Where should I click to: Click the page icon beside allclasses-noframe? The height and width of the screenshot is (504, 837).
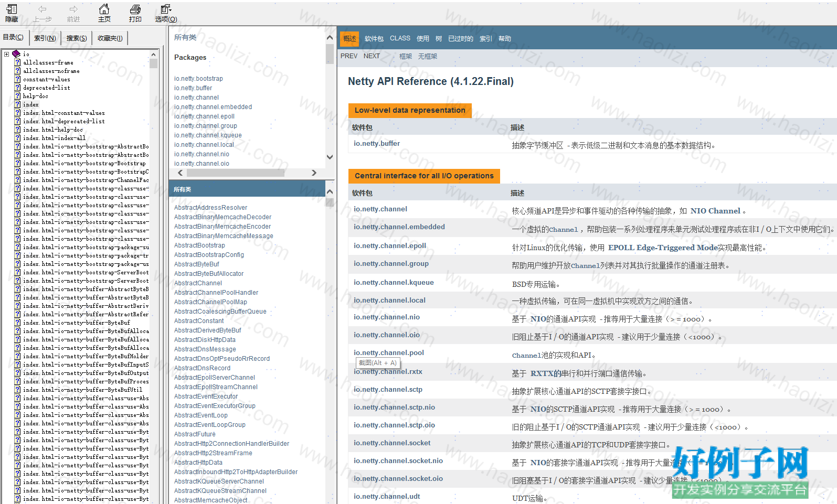17,71
